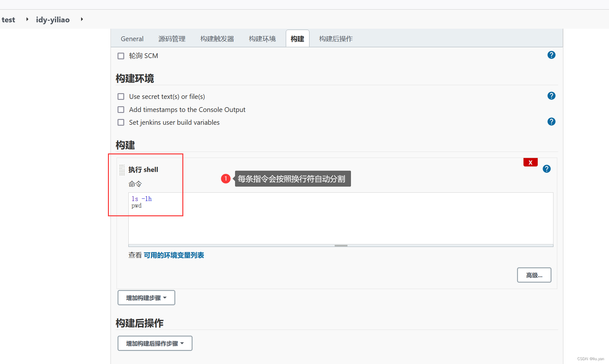Viewport: 609px width, 364px height.
Task: Switch to the 源码管理 tab
Action: pos(172,39)
